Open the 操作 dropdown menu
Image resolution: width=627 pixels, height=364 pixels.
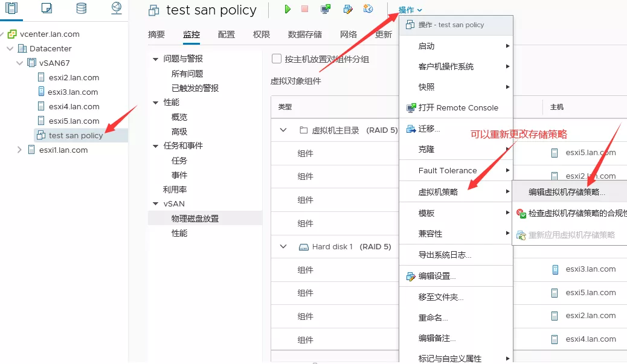coord(410,10)
